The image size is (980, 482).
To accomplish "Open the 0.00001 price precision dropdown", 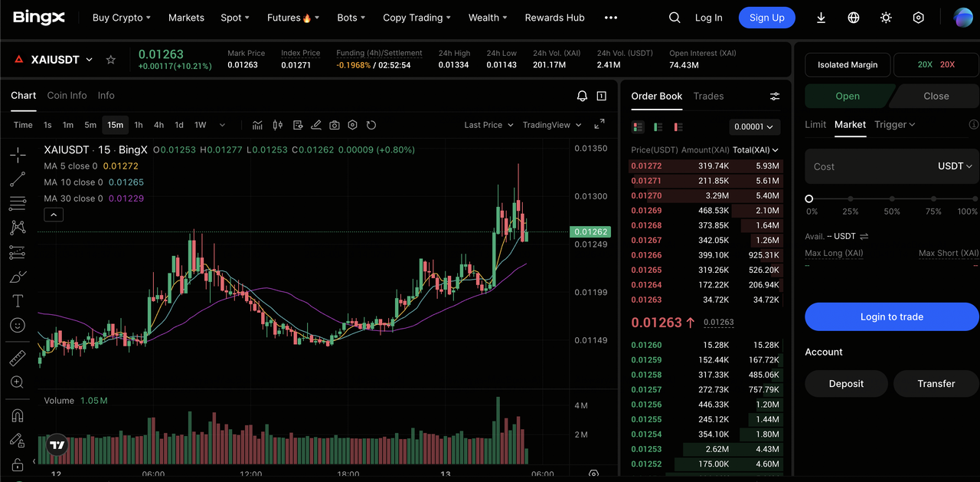I will click(754, 126).
